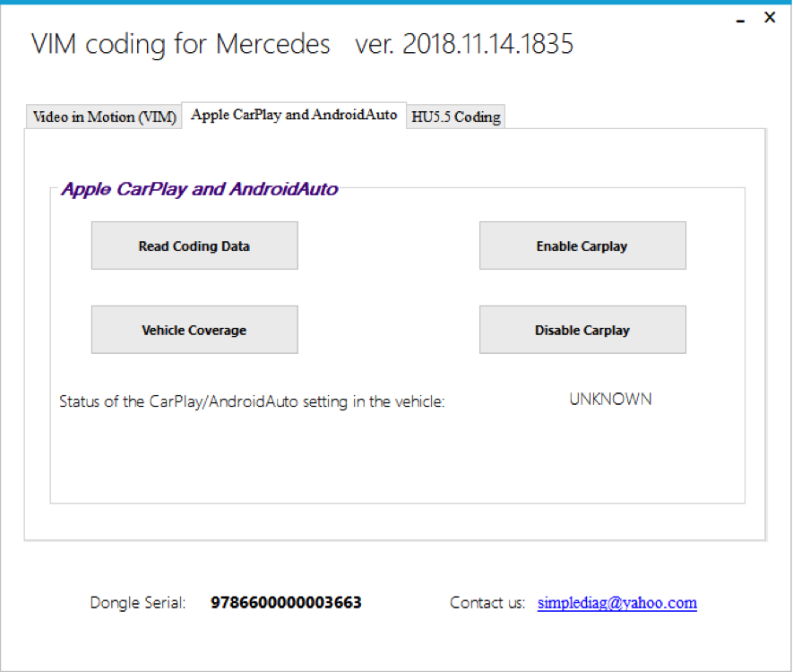Click the Read Coding Data button
Viewport: 793px width, 672px height.
click(194, 246)
